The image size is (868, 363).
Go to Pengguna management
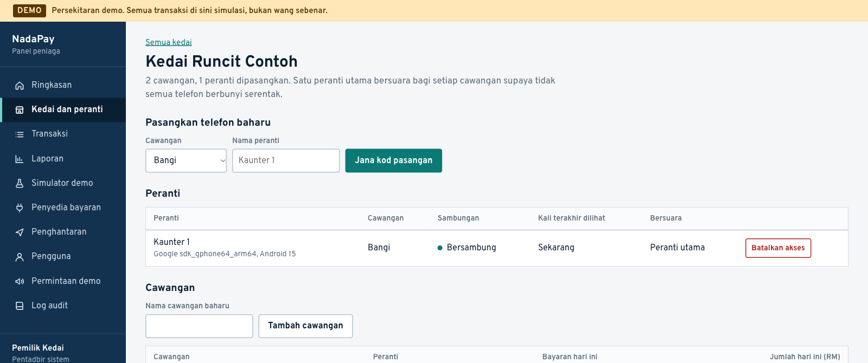click(x=63, y=256)
